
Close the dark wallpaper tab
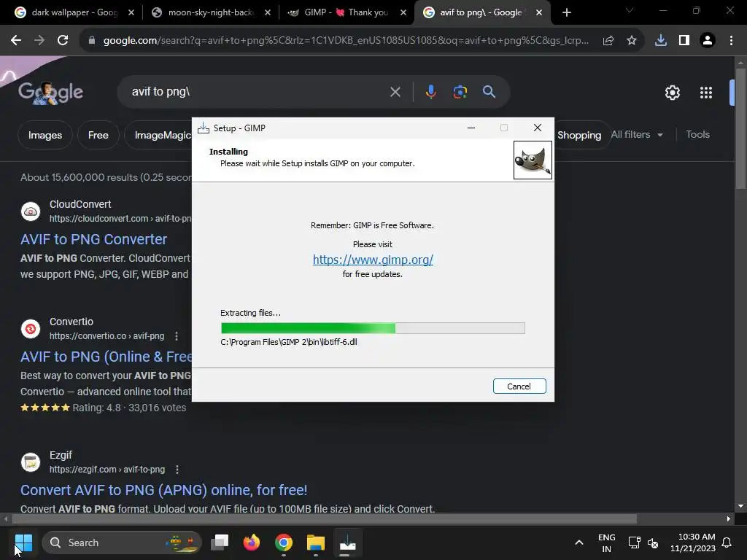click(x=131, y=12)
